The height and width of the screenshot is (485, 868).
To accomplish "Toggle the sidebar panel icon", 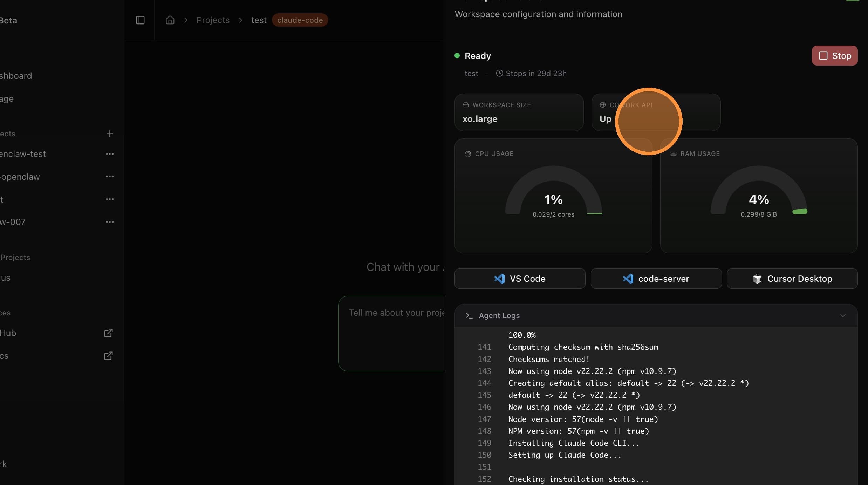I will click(x=140, y=20).
